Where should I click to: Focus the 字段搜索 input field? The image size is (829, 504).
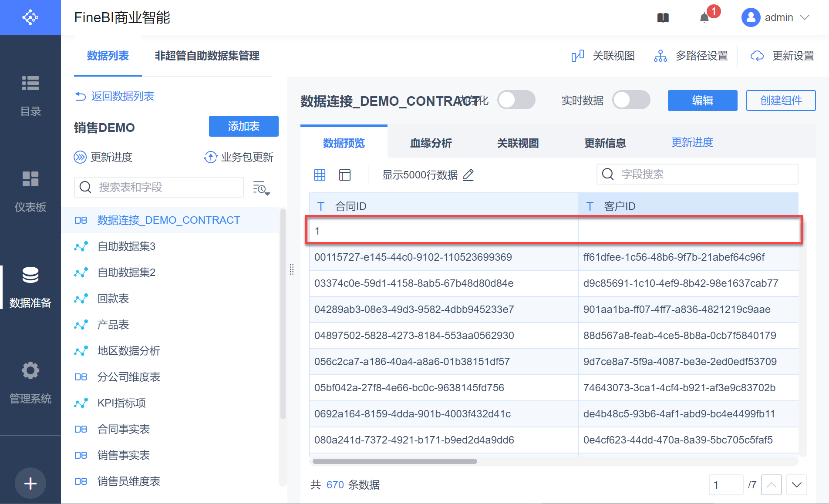(697, 174)
